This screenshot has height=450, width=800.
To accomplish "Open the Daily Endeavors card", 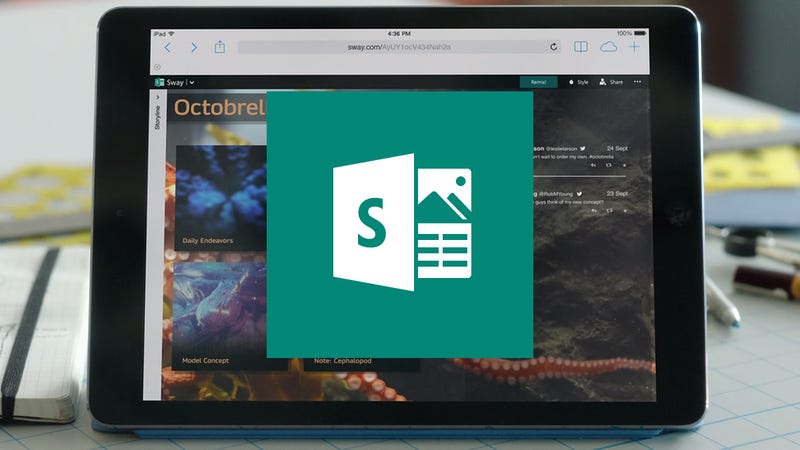I will pos(221,198).
